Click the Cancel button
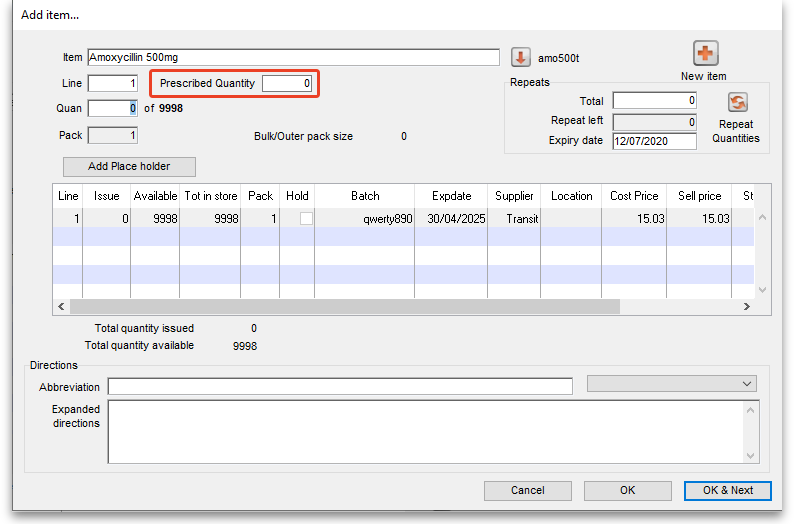Image resolution: width=794 pixels, height=524 pixels. point(527,490)
